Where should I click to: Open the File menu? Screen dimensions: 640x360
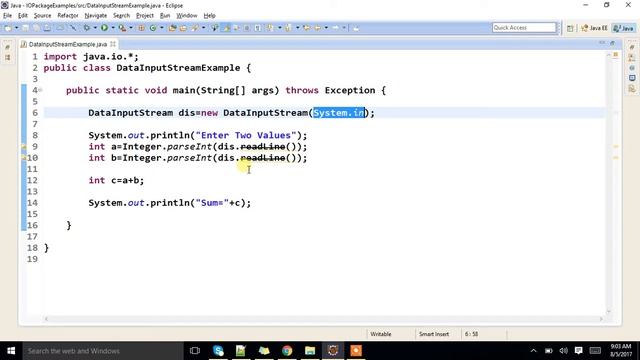(7, 16)
